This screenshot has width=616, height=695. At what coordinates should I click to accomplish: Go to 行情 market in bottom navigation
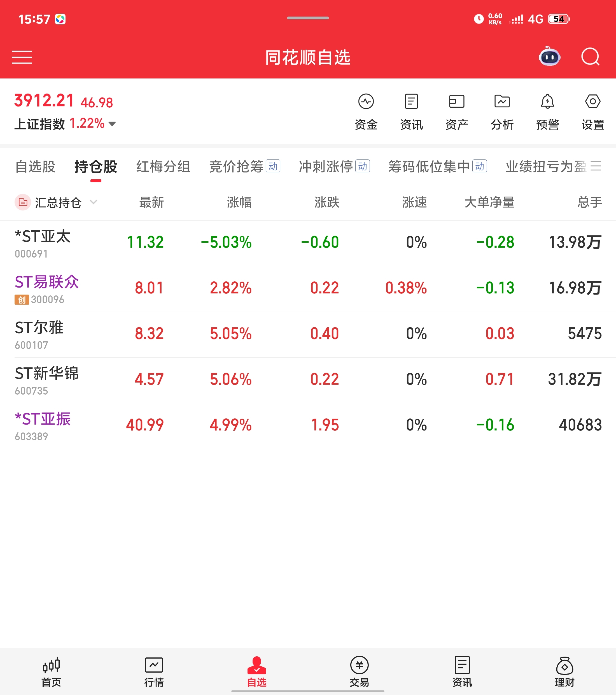click(x=154, y=672)
